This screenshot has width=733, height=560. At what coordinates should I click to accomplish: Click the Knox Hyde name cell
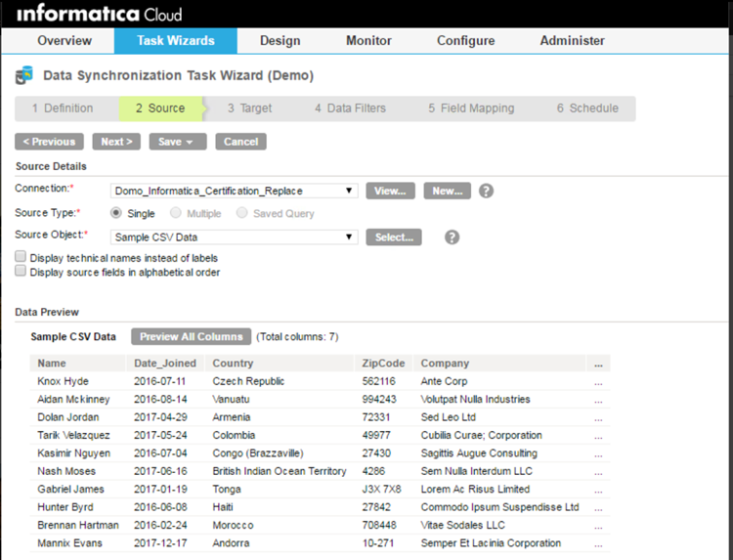[x=64, y=381]
